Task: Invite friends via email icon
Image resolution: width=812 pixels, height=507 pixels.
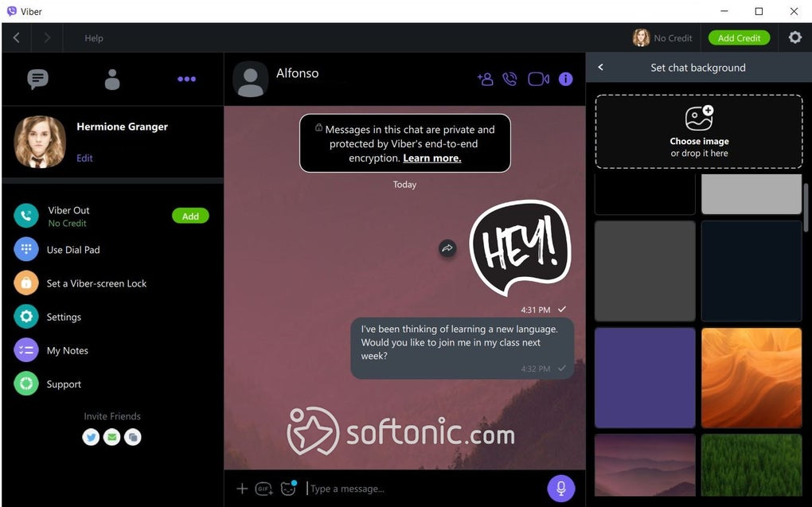Action: point(111,437)
